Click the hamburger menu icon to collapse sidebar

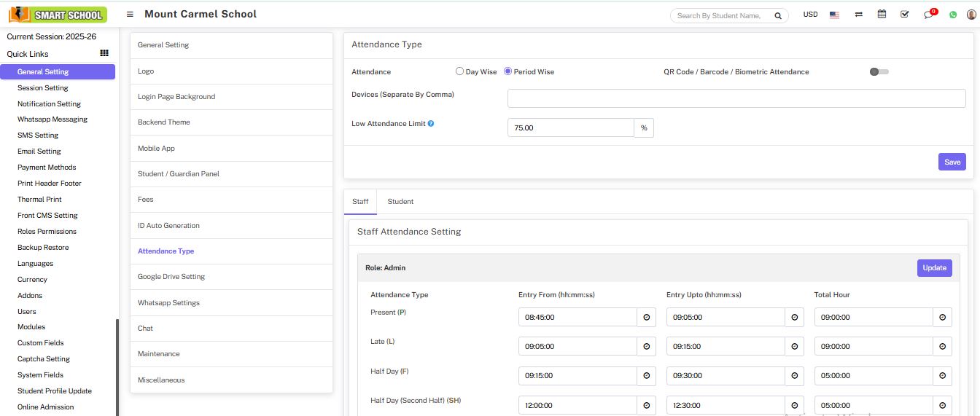click(x=130, y=15)
